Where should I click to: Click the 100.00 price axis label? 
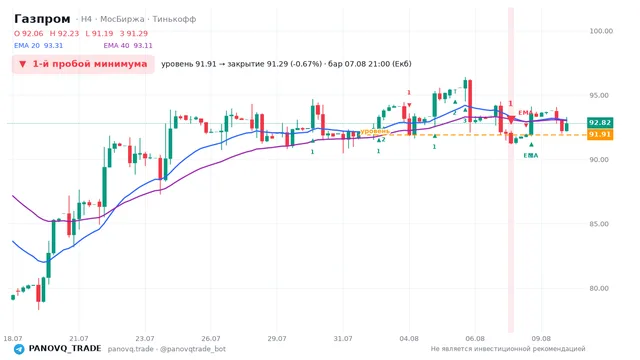(x=601, y=31)
